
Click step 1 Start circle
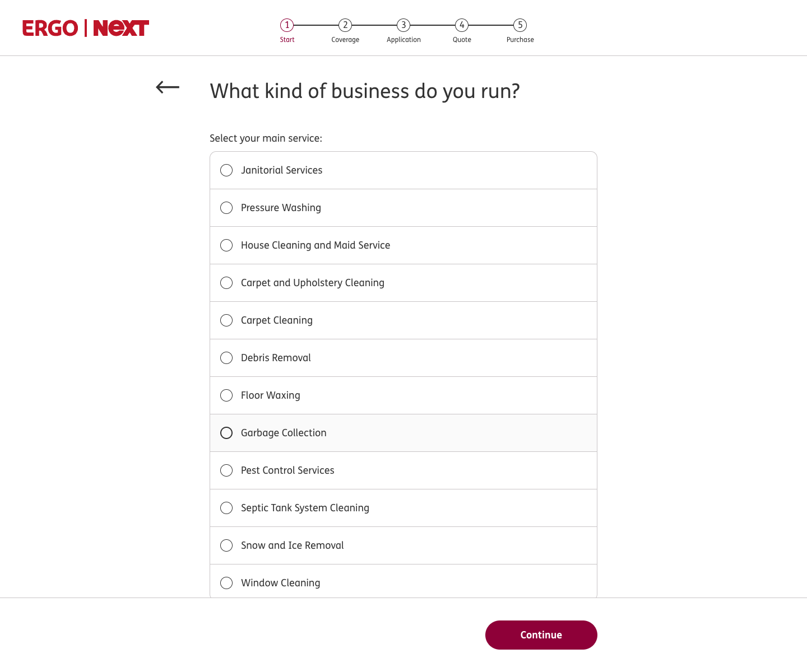(287, 25)
